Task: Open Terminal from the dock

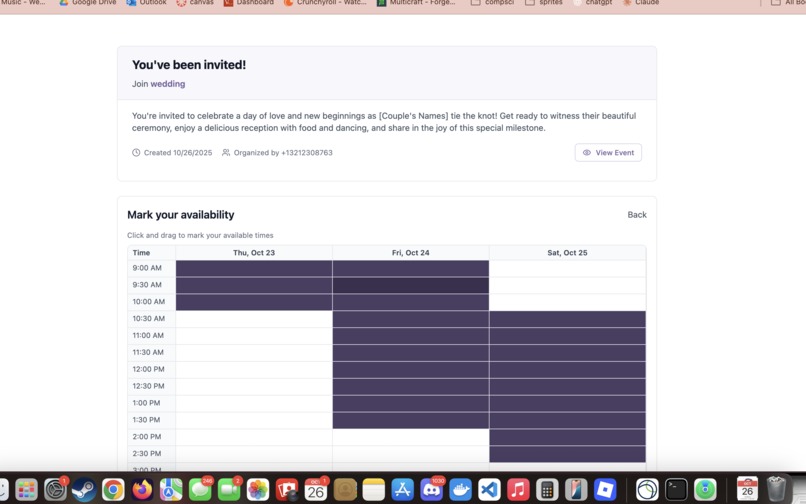Action: [x=676, y=489]
